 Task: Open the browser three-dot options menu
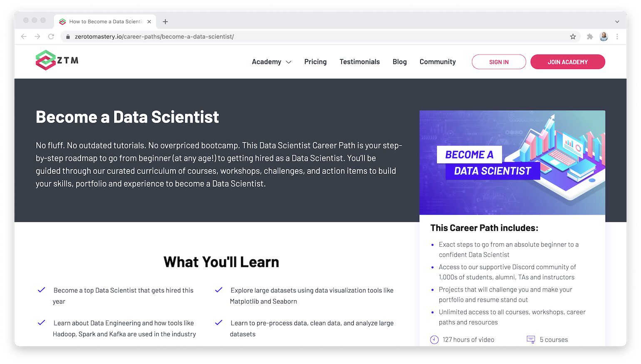617,36
